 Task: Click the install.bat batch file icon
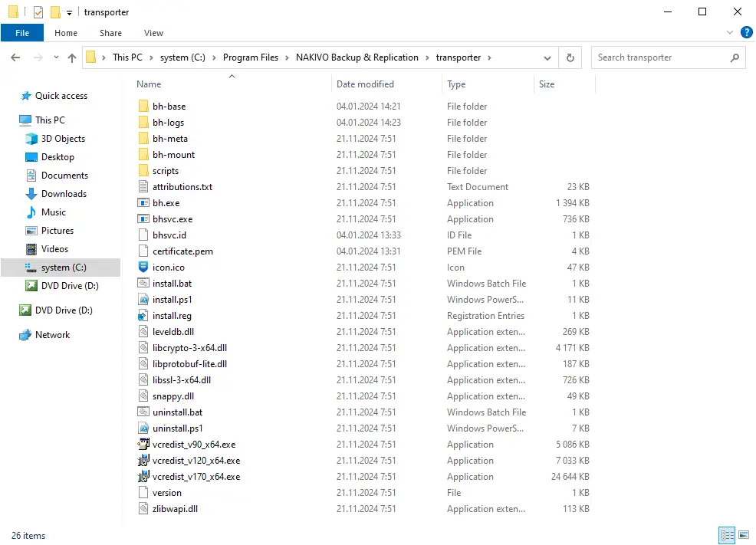(143, 284)
